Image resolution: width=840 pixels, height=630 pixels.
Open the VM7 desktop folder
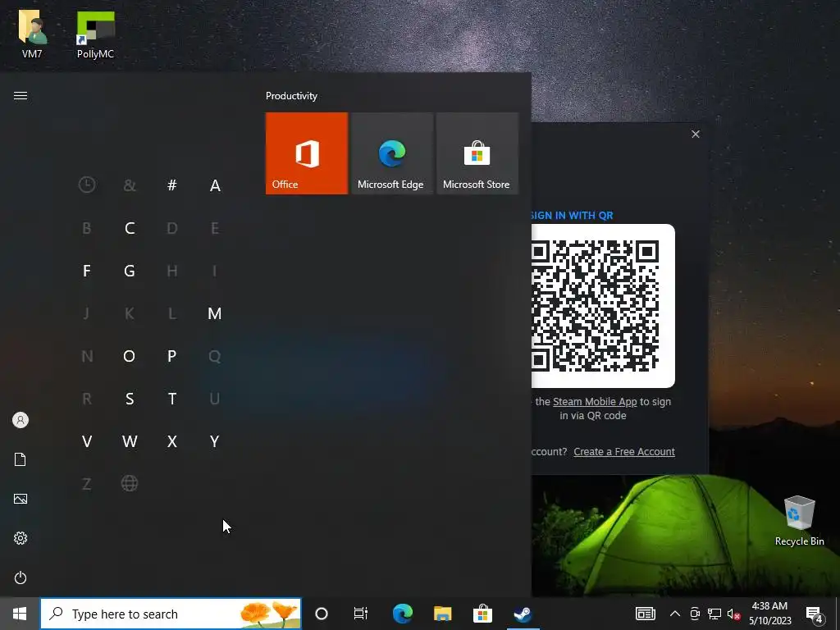tap(32, 34)
